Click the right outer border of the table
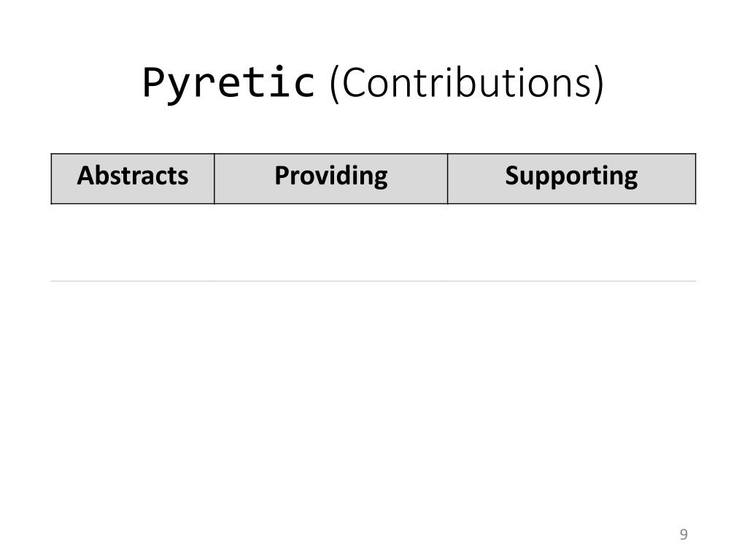 pyautogui.click(x=696, y=179)
